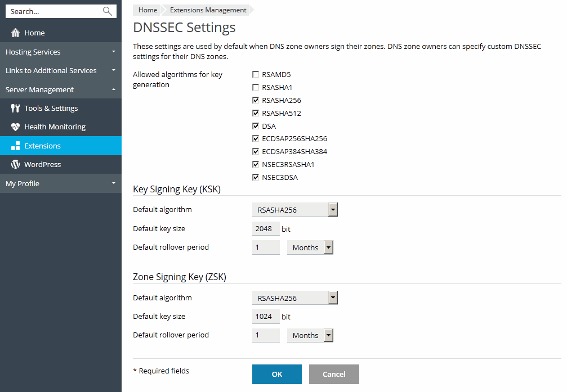This screenshot has width=567, height=392.
Task: Enable the RSAMD5 algorithm checkbox
Action: [x=256, y=74]
